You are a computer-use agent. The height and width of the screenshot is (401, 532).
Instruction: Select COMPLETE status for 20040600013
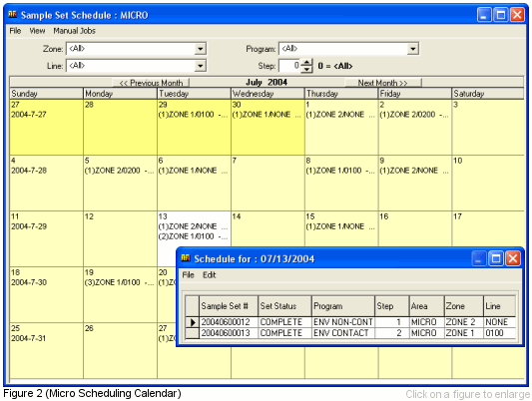click(285, 333)
